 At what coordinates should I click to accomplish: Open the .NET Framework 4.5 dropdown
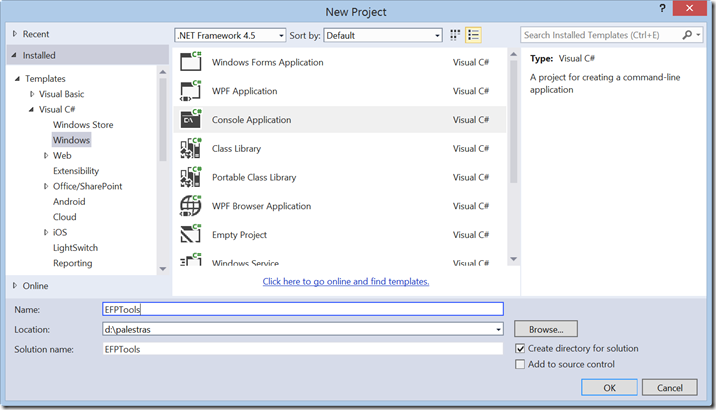[x=230, y=35]
